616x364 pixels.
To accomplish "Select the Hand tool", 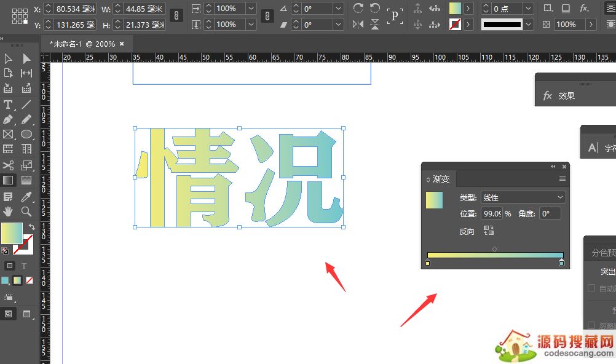I will [8, 212].
